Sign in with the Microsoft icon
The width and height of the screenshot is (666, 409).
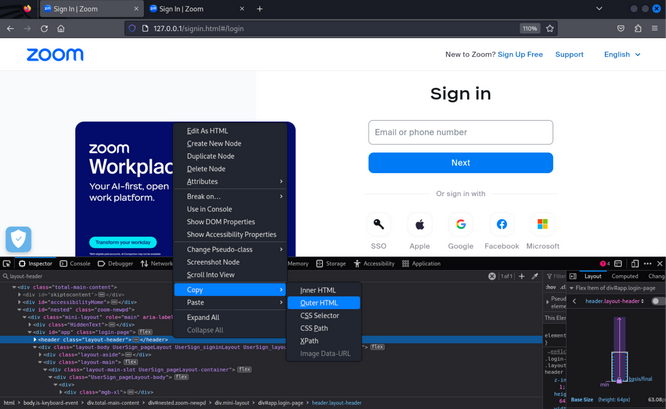(542, 224)
